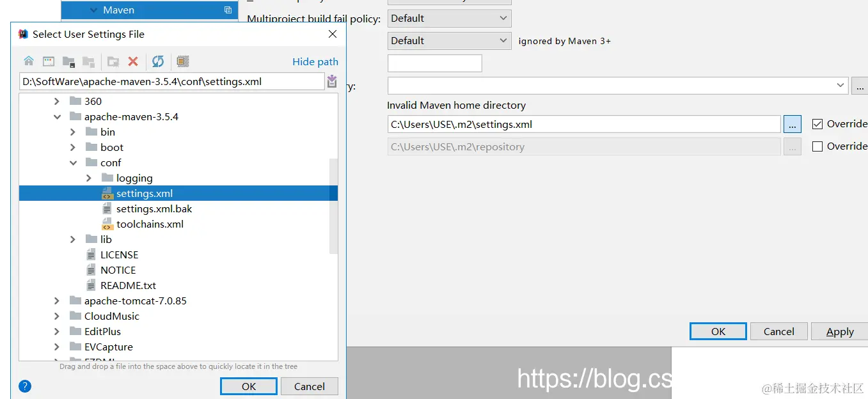868x399 pixels.
Task: Click the Module directory icon in toolbar
Action: coord(88,61)
